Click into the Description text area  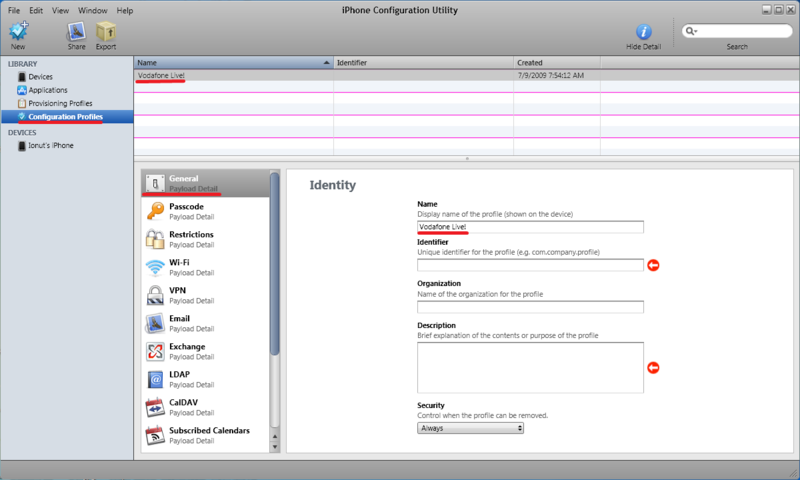coord(530,367)
